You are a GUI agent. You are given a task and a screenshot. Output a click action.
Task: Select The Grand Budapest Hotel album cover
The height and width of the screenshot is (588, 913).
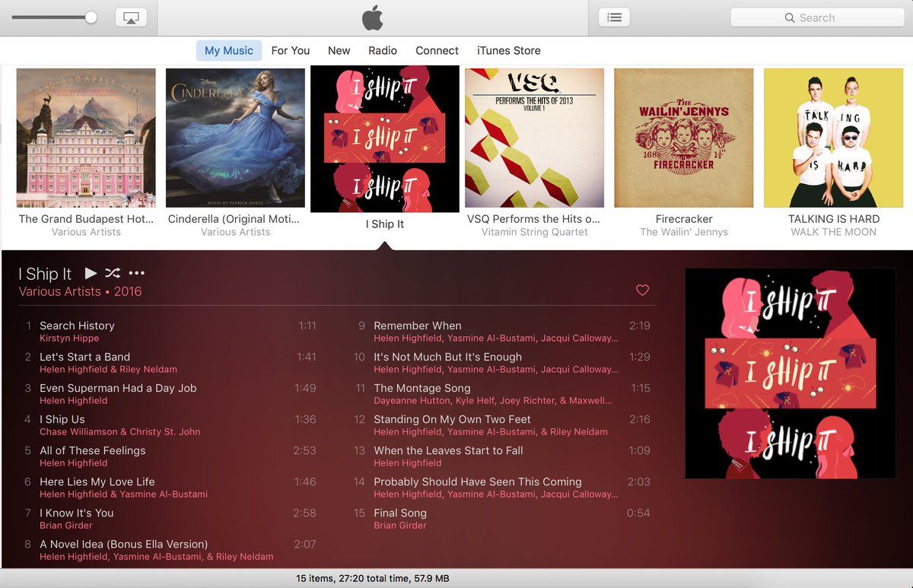pos(86,138)
